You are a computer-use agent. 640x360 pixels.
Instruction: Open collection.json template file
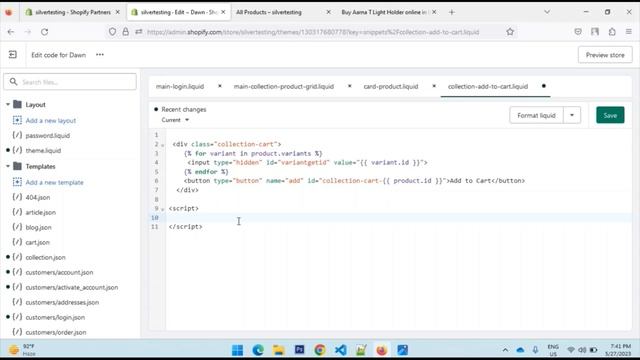45,258
